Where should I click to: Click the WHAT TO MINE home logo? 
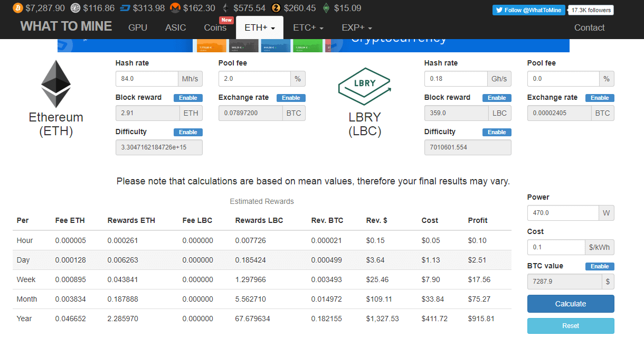[66, 26]
